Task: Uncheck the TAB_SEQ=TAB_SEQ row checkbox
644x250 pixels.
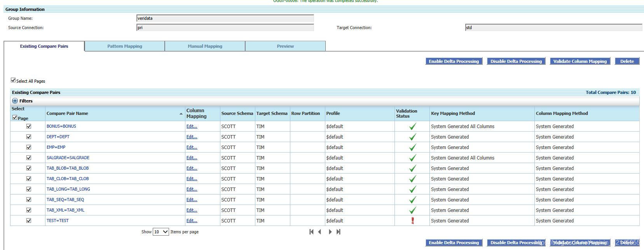Action: click(29, 200)
